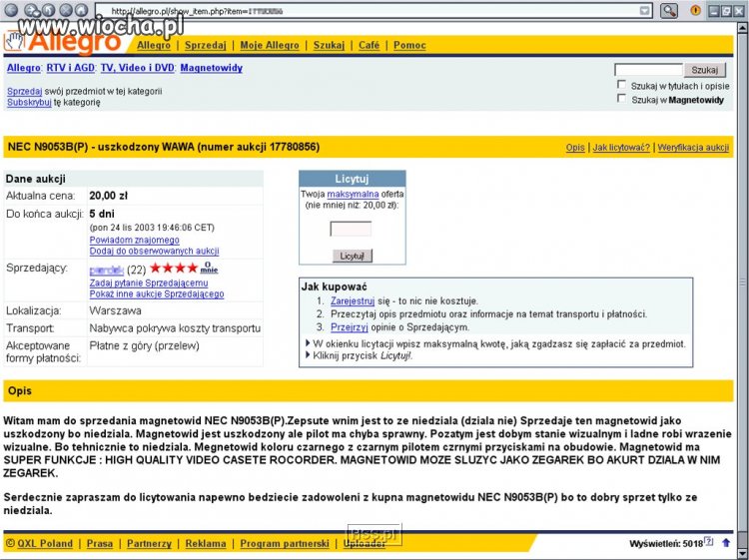Tick 'Szukaj w Magnetowidy' checkbox
The image size is (749, 560).
point(621,99)
